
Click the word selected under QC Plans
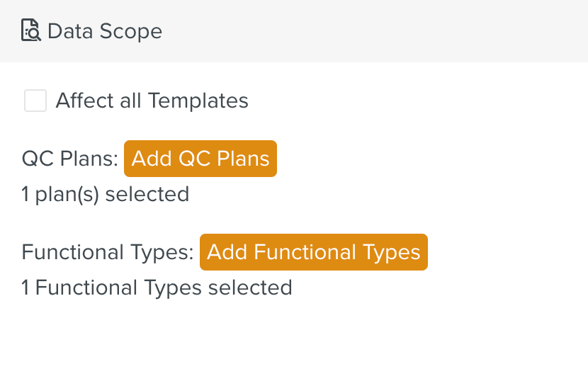click(x=149, y=193)
